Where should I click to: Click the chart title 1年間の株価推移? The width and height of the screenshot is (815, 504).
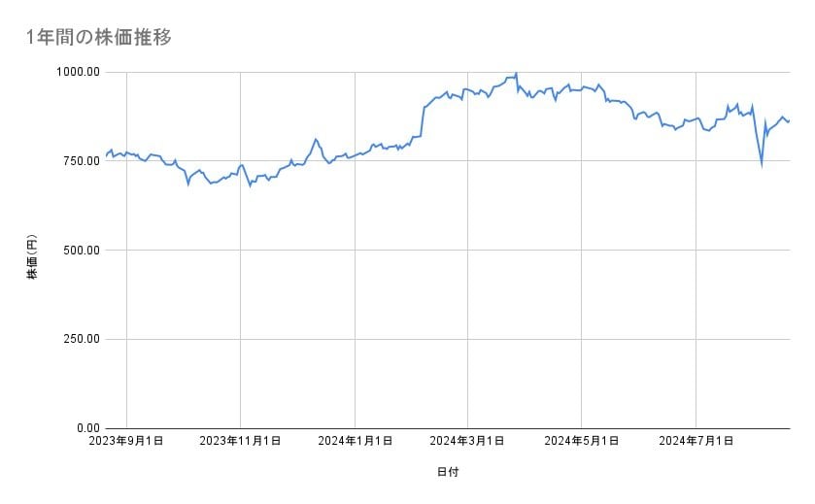point(99,37)
